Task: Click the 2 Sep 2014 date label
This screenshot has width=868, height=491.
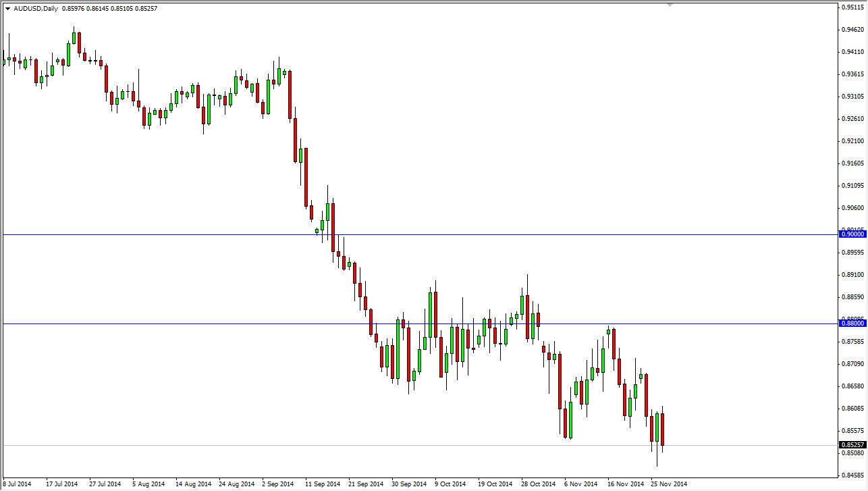Action: click(x=277, y=484)
